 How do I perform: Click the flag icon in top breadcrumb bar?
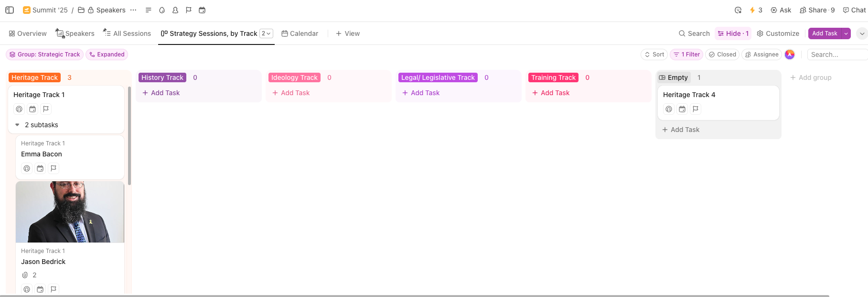(x=189, y=10)
